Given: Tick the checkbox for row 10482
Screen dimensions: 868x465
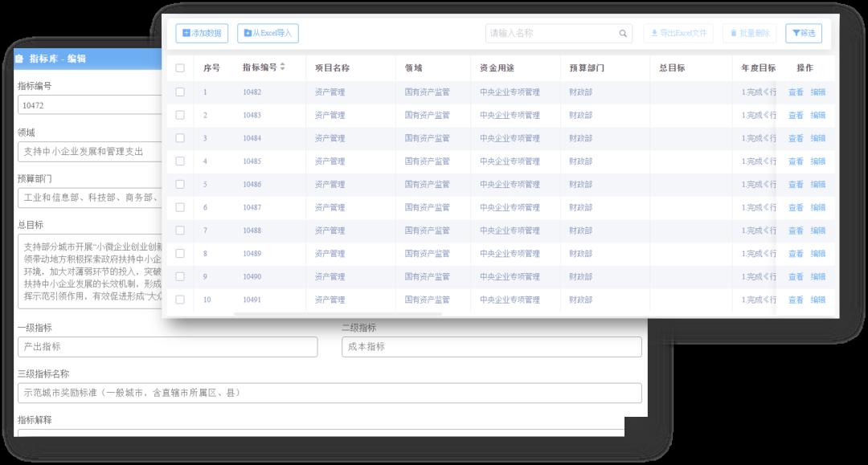Looking at the screenshot, I should pyautogui.click(x=180, y=92).
